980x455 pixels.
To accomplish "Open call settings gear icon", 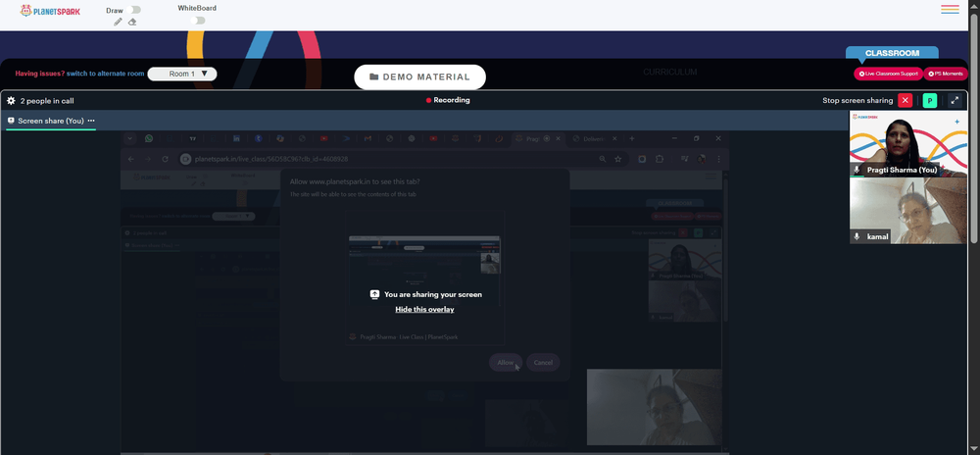I will coord(11,101).
